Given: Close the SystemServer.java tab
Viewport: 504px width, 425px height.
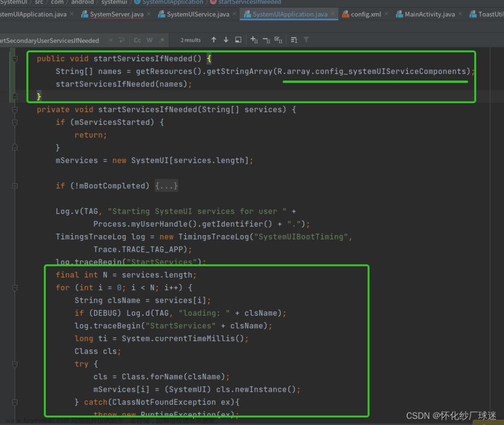Looking at the screenshot, I should (x=149, y=14).
